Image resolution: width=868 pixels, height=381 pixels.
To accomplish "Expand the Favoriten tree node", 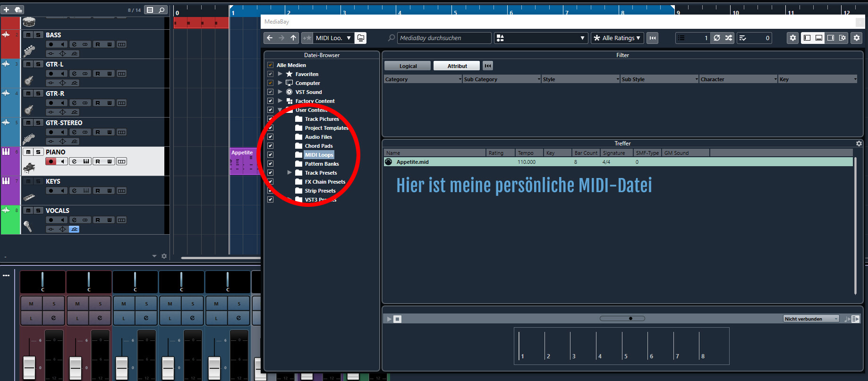I will (280, 74).
